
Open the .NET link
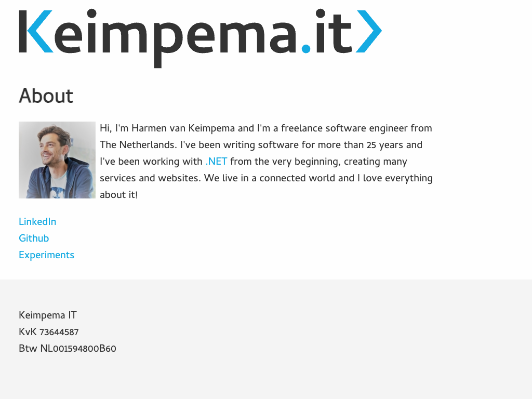(x=216, y=162)
